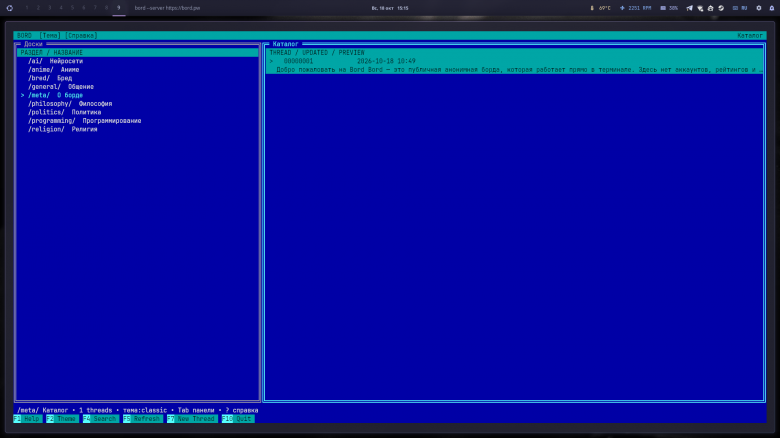Switch to workspace 1
The image size is (780, 438).
(27, 8)
